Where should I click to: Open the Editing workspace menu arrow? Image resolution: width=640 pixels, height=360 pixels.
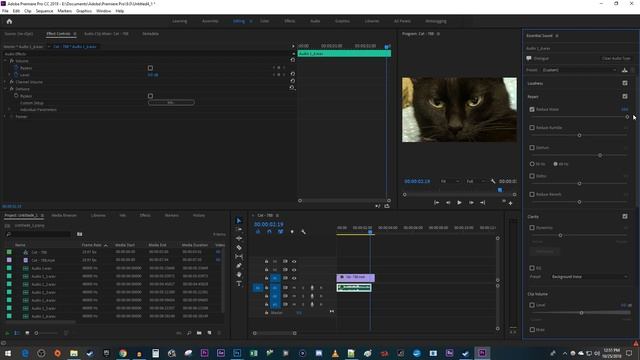pyautogui.click(x=251, y=21)
